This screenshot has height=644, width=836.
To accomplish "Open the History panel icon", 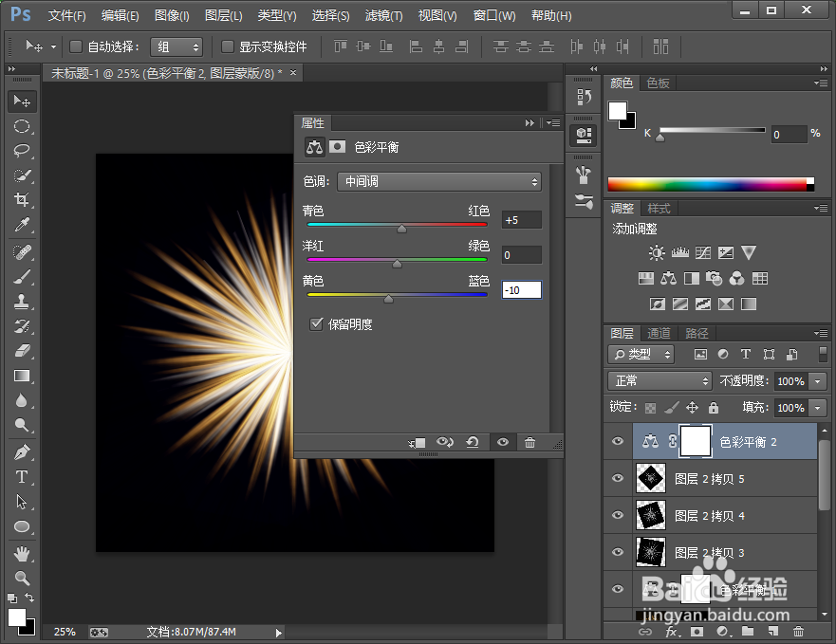I will pyautogui.click(x=584, y=97).
